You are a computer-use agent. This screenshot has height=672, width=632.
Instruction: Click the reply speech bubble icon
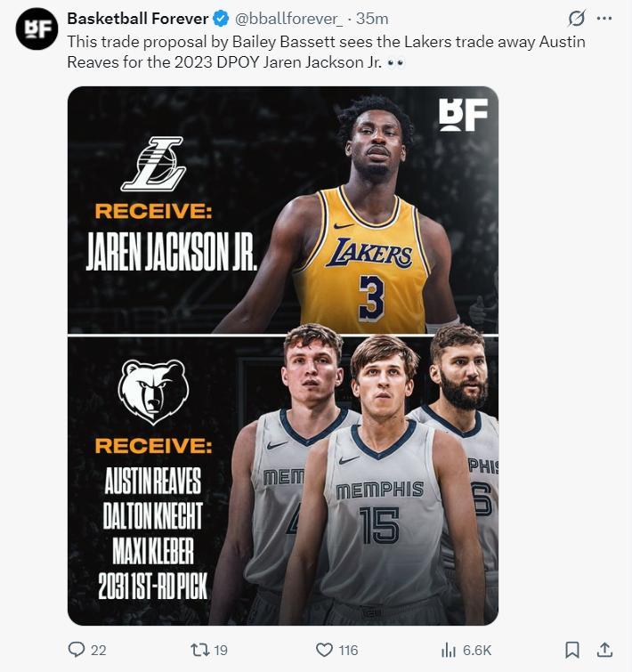pos(77,650)
